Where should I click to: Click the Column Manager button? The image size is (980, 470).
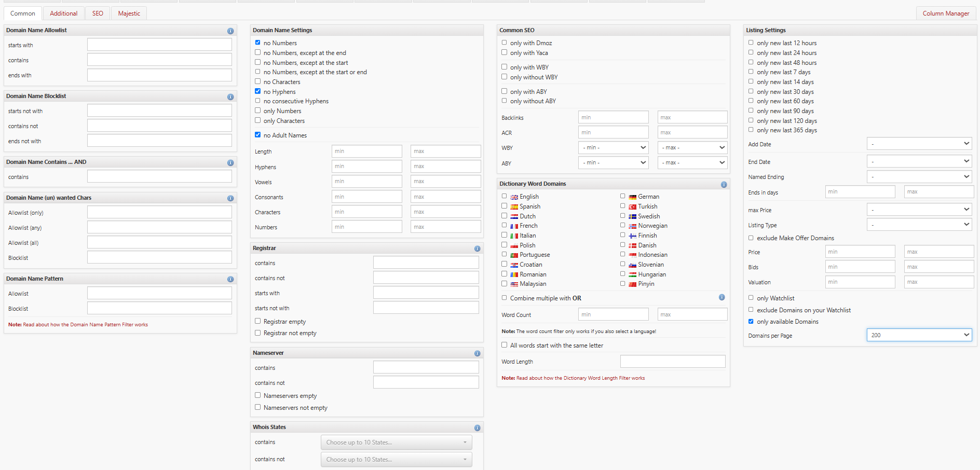[x=945, y=13]
